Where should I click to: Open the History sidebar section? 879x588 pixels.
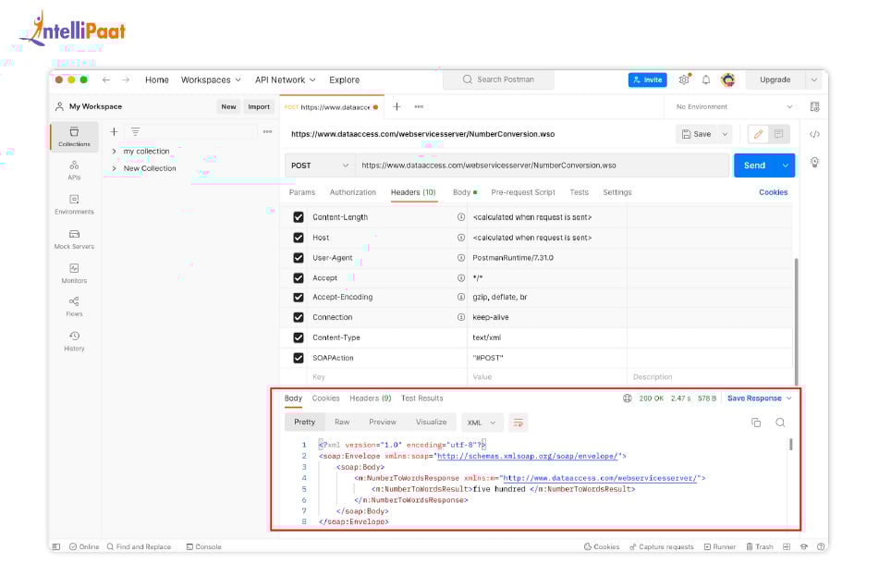pos(74,341)
